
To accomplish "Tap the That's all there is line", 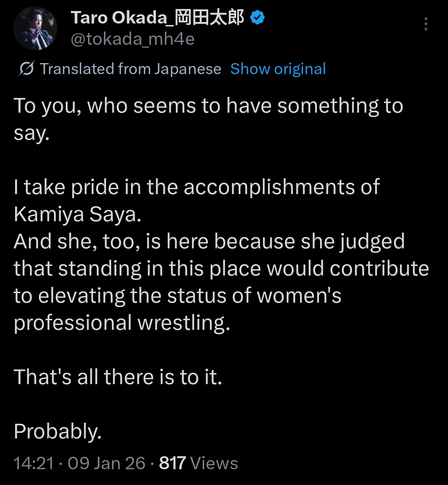I will point(118,377).
